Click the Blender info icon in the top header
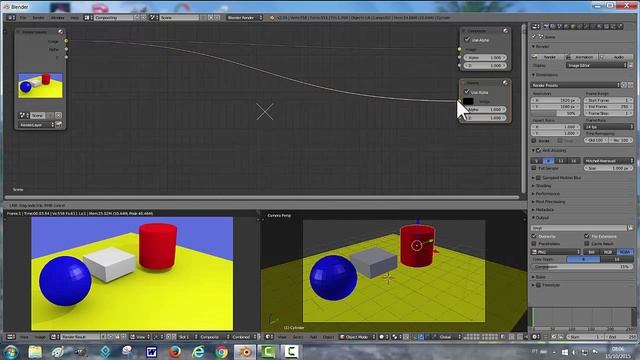Screen dimensions: 640x360 coord(272,18)
